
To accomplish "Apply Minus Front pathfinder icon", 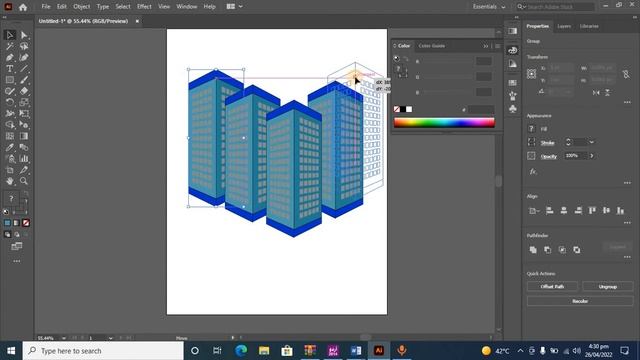I will tap(547, 250).
